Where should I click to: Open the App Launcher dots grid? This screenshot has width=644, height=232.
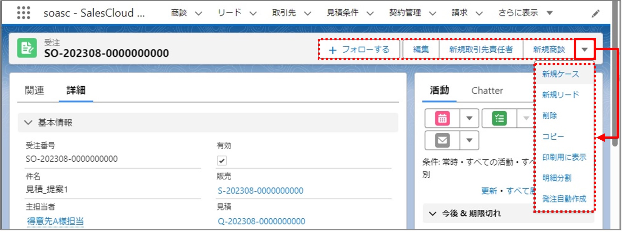(x=24, y=13)
